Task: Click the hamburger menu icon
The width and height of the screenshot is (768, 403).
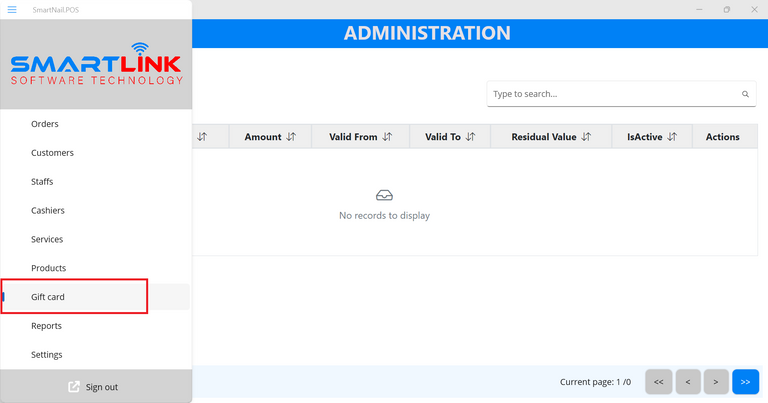Action: click(12, 9)
